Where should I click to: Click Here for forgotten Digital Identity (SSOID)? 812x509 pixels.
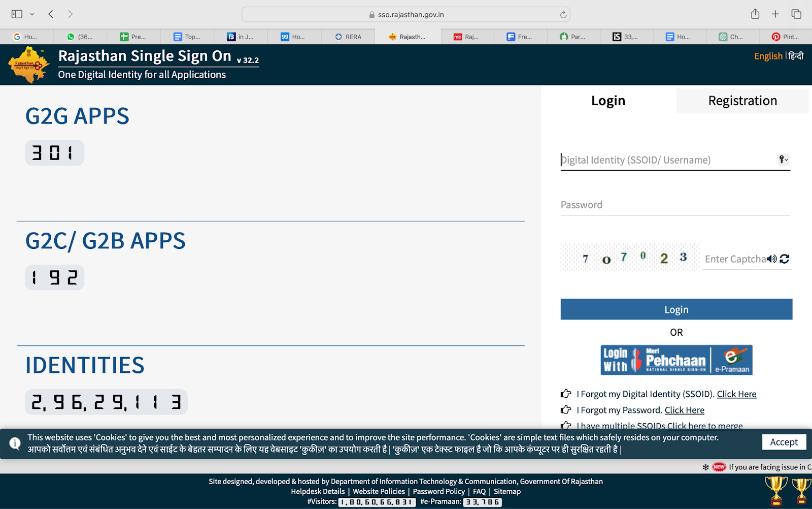[x=736, y=394]
